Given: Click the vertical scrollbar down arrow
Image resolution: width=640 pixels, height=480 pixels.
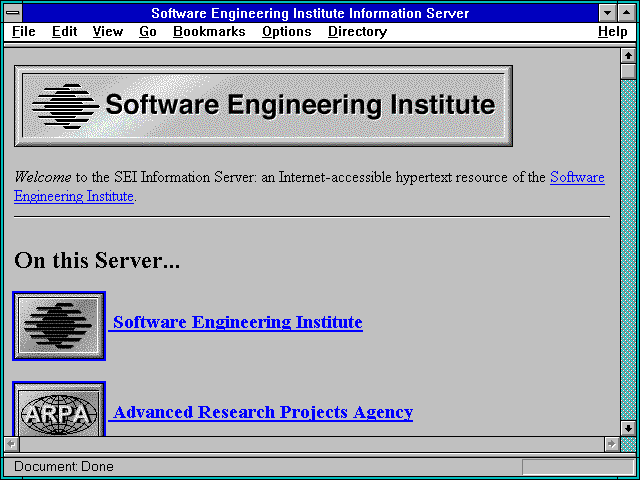Looking at the screenshot, I should [628, 428].
